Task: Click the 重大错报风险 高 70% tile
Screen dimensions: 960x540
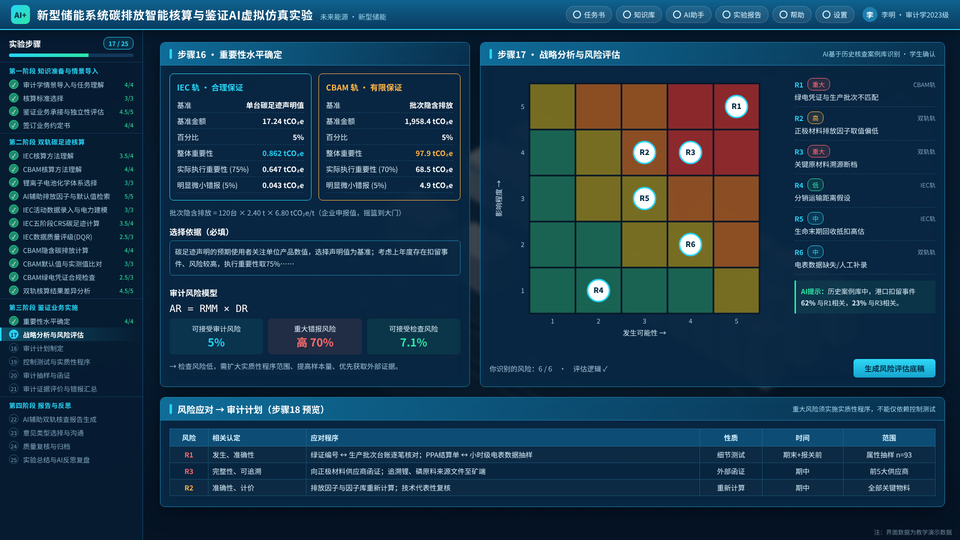Action: [x=315, y=336]
